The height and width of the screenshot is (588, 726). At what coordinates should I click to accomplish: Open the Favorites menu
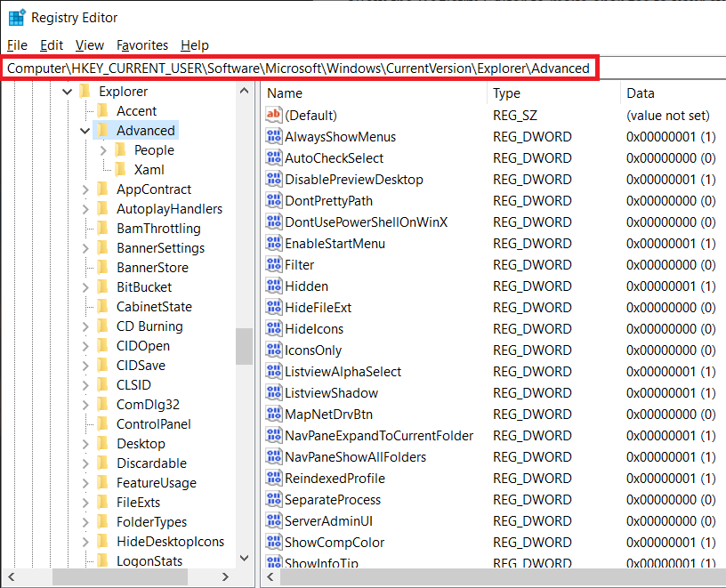(x=141, y=45)
